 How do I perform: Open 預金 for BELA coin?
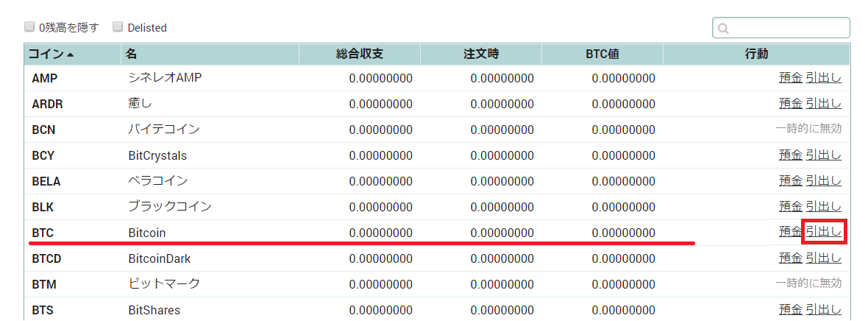[790, 181]
